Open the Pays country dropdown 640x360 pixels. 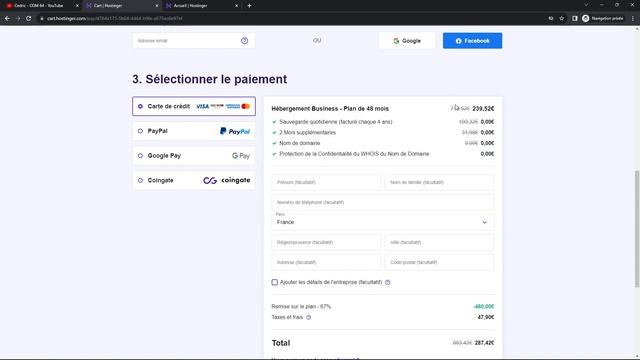[x=382, y=222]
